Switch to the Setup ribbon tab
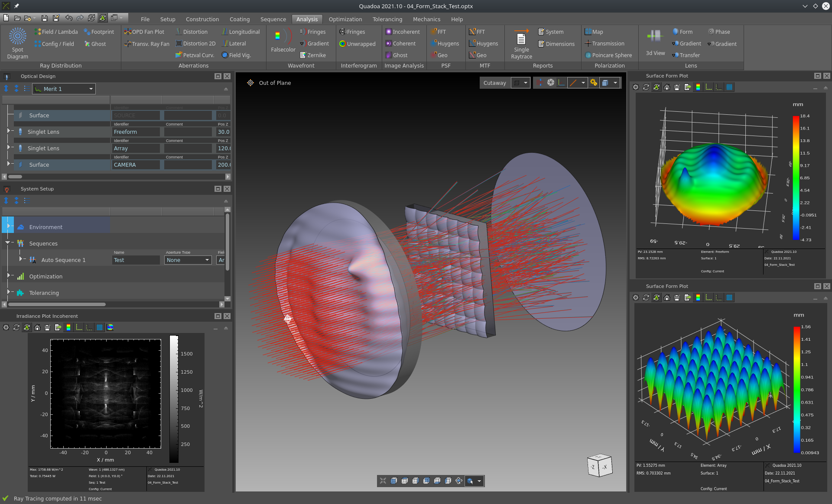This screenshot has height=504, width=832. click(x=168, y=19)
